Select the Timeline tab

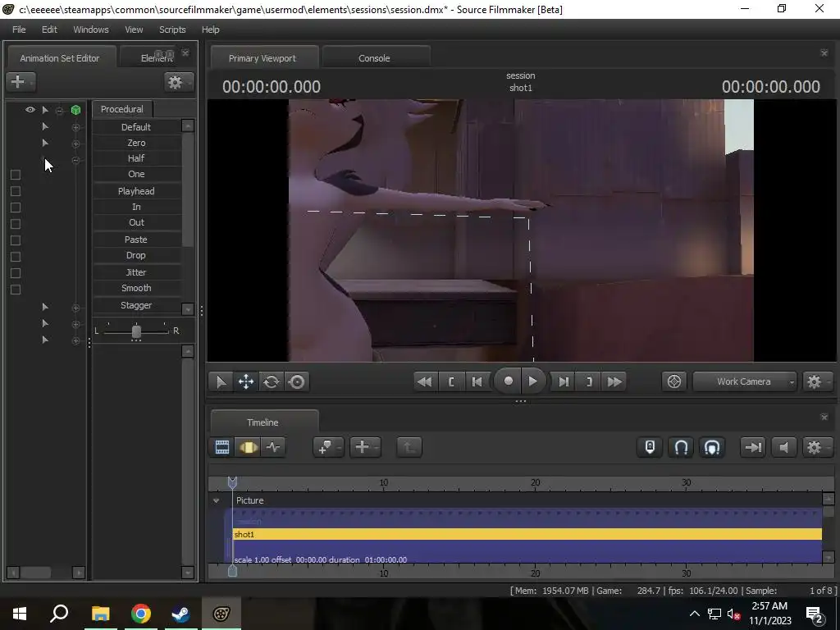[x=262, y=422]
